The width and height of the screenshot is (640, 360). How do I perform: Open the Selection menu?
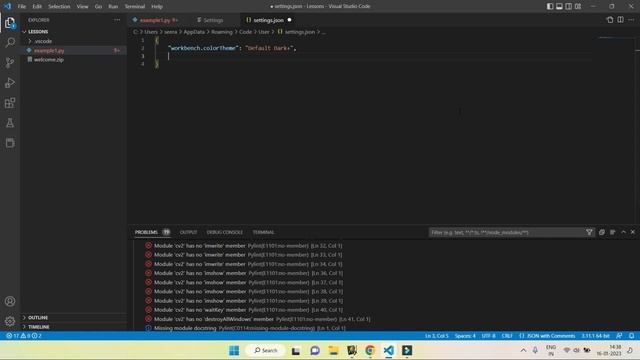tap(59, 7)
